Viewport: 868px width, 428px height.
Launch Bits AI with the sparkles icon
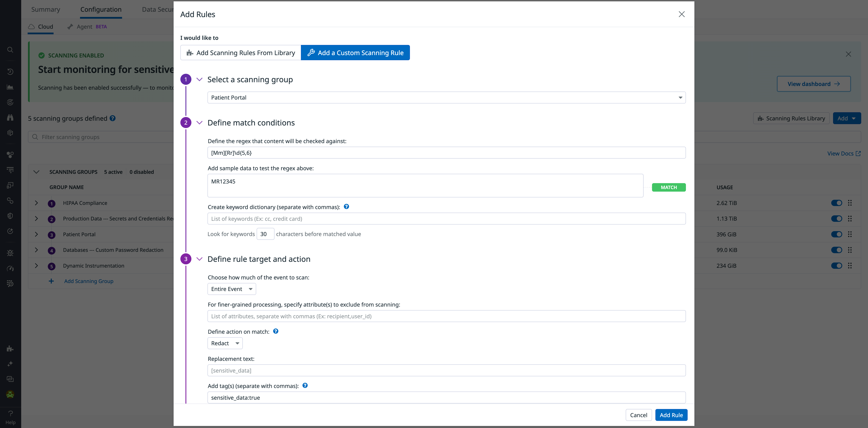click(x=10, y=364)
